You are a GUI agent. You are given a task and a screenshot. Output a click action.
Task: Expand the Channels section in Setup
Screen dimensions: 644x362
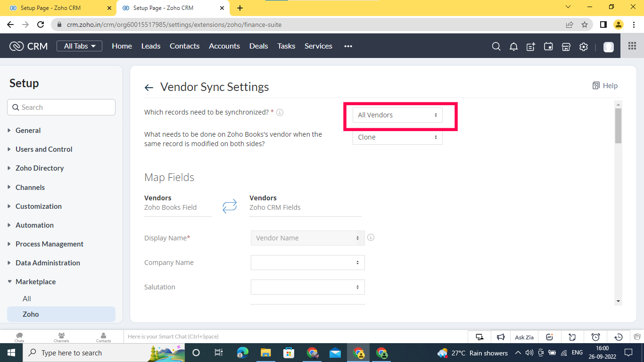tap(30, 187)
